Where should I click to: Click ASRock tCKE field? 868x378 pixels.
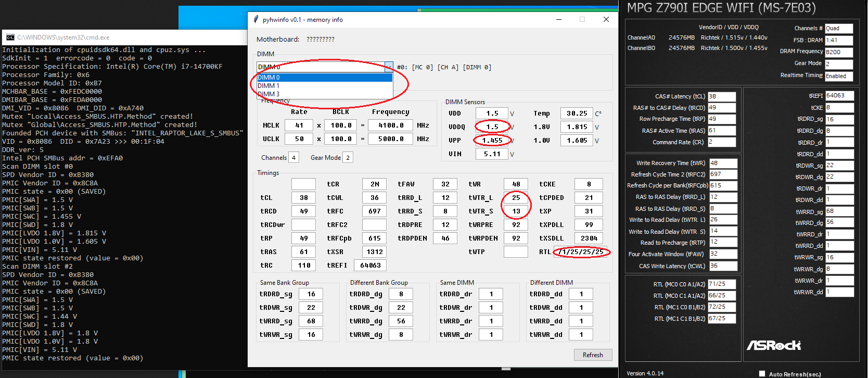[x=840, y=108]
